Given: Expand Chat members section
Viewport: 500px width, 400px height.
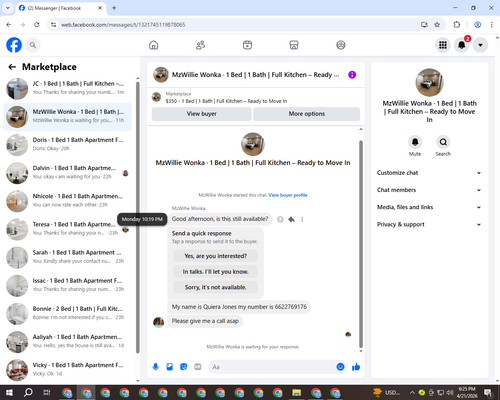Looking at the screenshot, I should click(429, 190).
